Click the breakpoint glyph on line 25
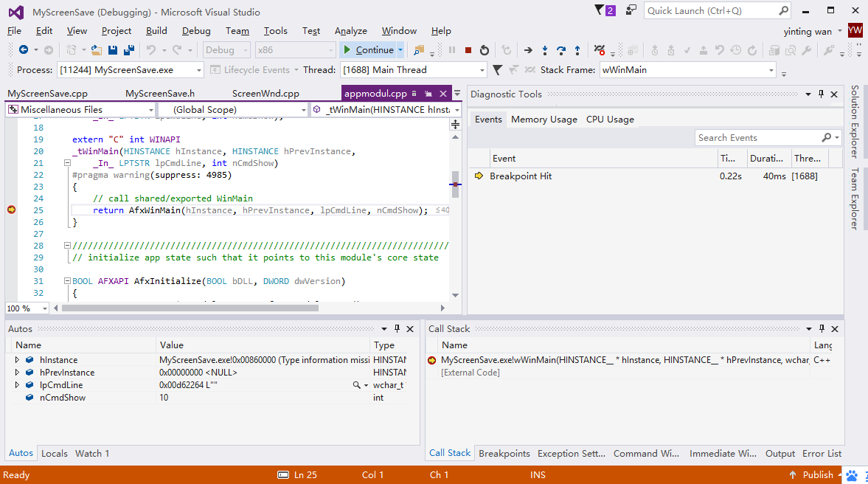868x484 pixels. coord(11,210)
